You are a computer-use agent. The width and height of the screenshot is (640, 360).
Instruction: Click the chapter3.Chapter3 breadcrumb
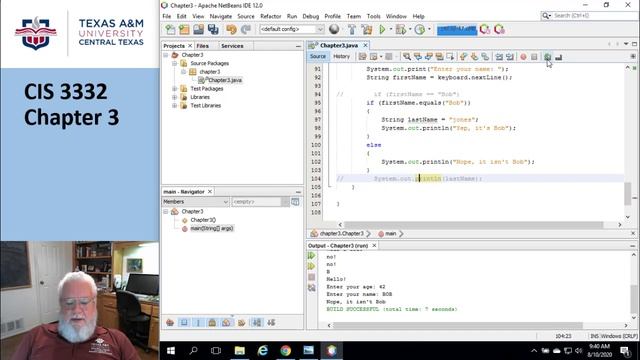click(x=341, y=233)
